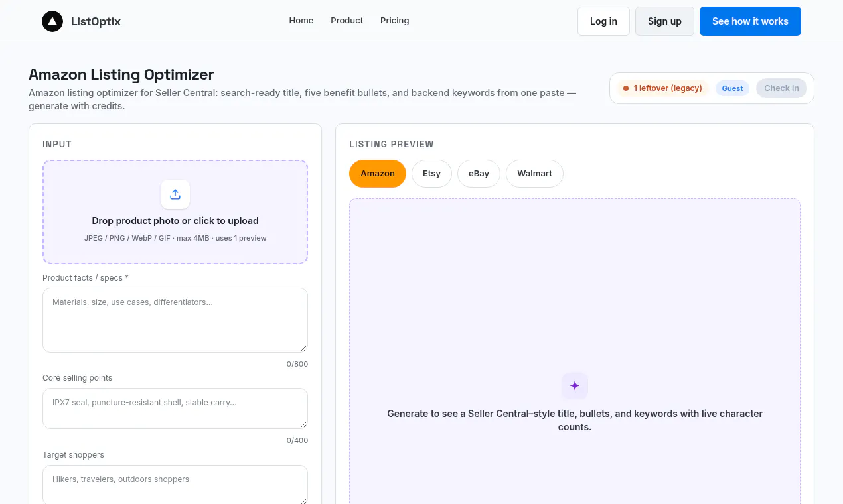Click See how it works button
Screen dimensions: 843x504
pyautogui.click(x=750, y=21)
